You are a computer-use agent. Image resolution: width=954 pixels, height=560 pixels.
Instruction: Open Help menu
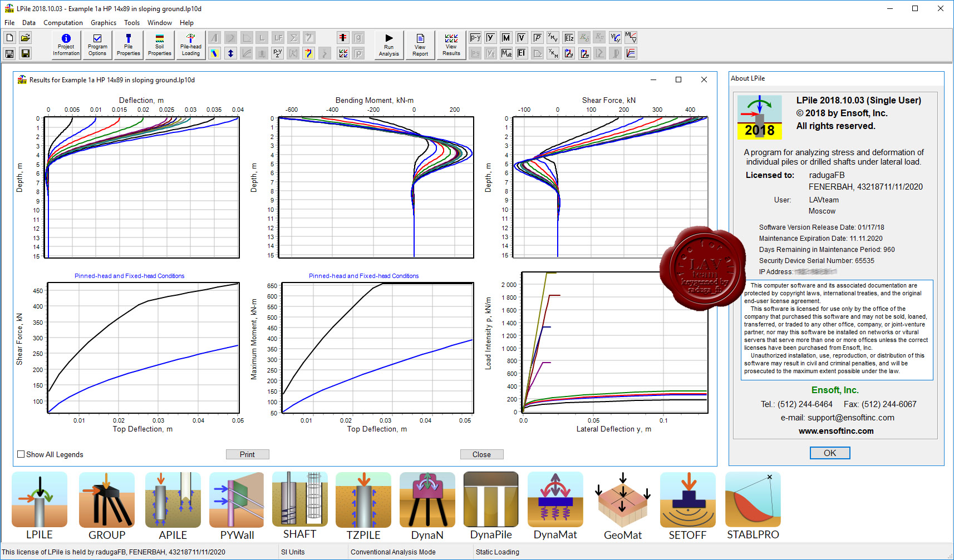186,23
